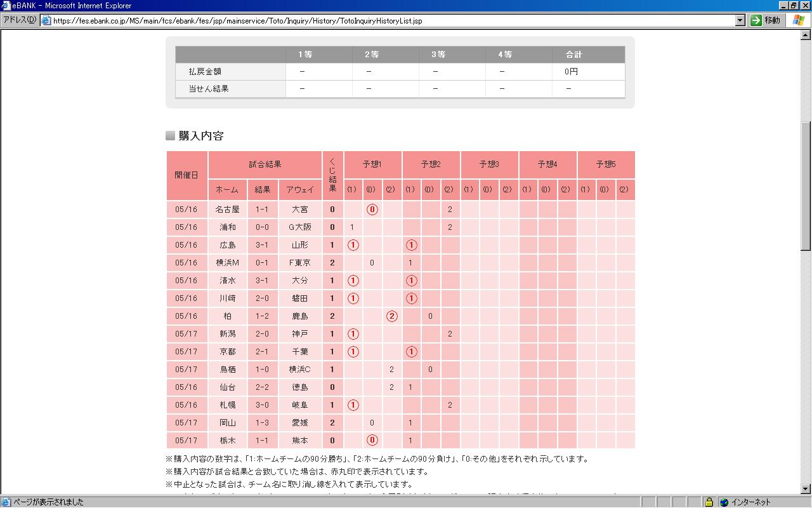The height and width of the screenshot is (508, 812).
Task: Click the インターネット zone label
Action: 751,502
